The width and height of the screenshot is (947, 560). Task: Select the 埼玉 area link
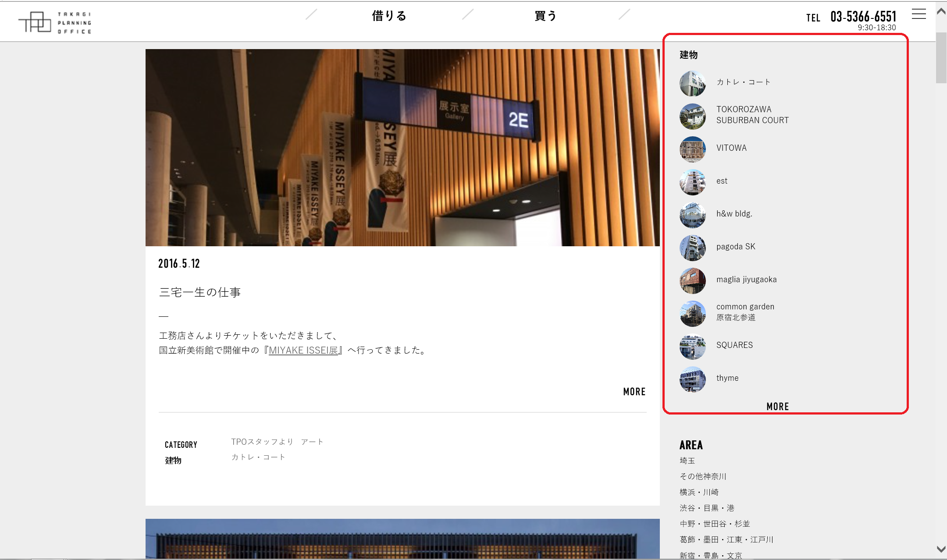(x=687, y=461)
